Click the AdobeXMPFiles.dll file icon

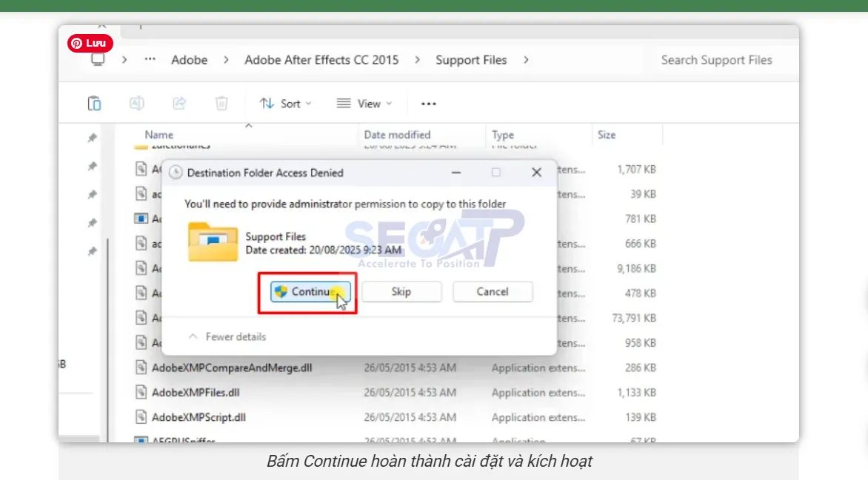[141, 392]
